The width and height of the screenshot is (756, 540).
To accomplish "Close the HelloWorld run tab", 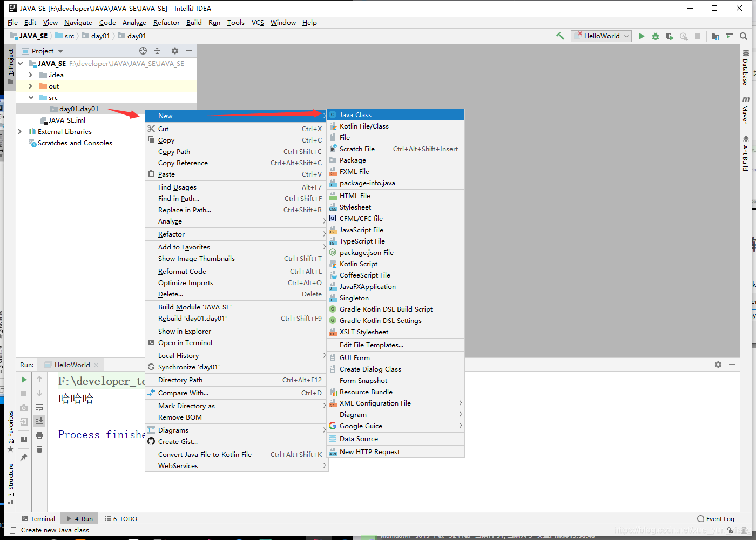I will tap(96, 365).
